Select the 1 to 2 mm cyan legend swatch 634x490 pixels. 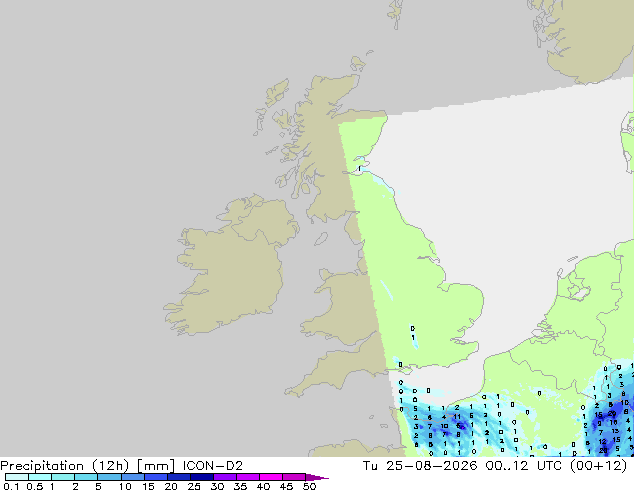tap(63, 477)
